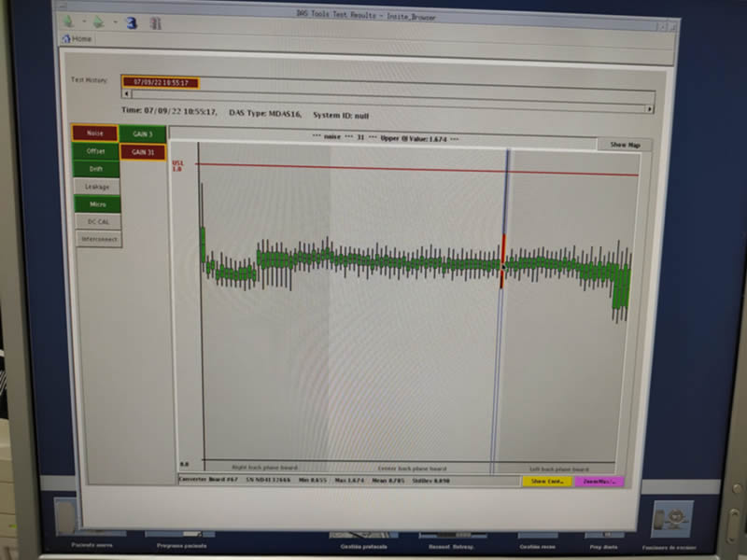Viewport: 747px width, 560px height.
Task: Switch to the Micro test results
Action: [x=97, y=203]
